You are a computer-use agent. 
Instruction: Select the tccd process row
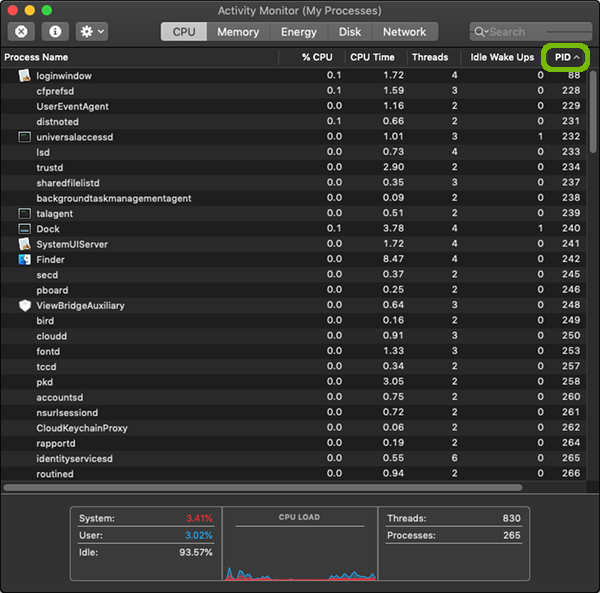point(293,367)
